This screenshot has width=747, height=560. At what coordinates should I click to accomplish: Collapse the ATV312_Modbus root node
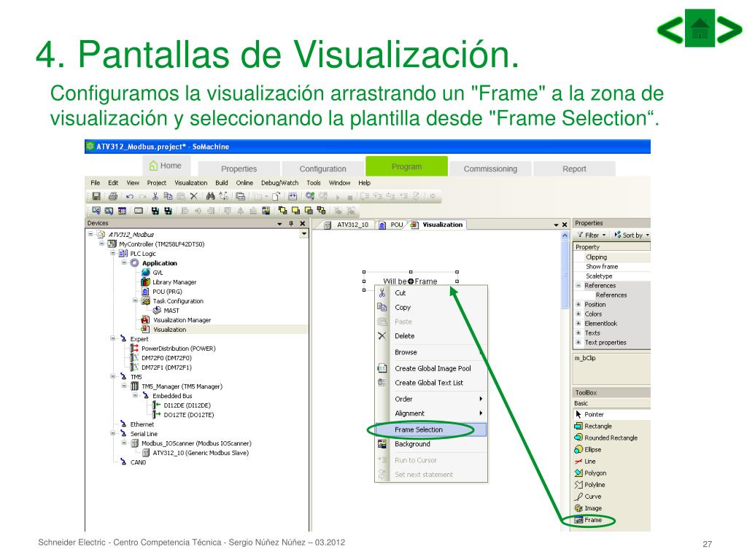click(90, 234)
